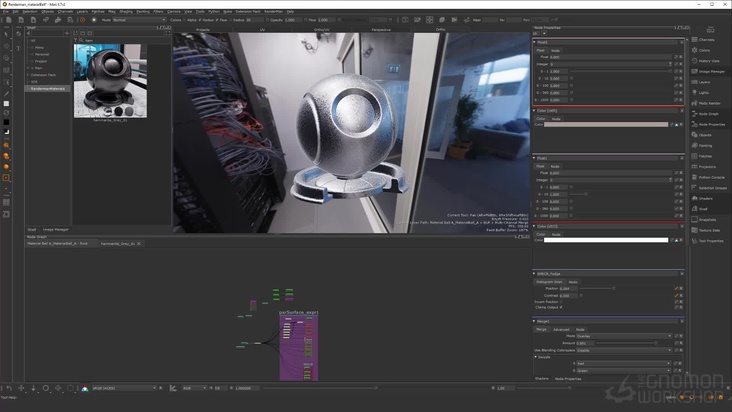The image size is (732, 412).
Task: Click the New Project toolbar icon
Action: (x=8, y=20)
